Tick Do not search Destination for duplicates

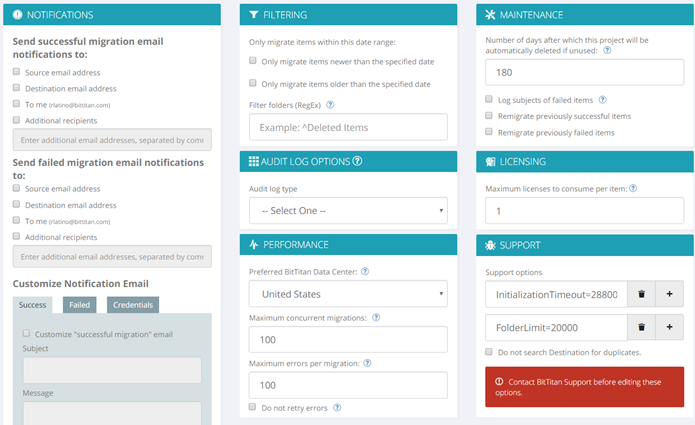click(489, 352)
